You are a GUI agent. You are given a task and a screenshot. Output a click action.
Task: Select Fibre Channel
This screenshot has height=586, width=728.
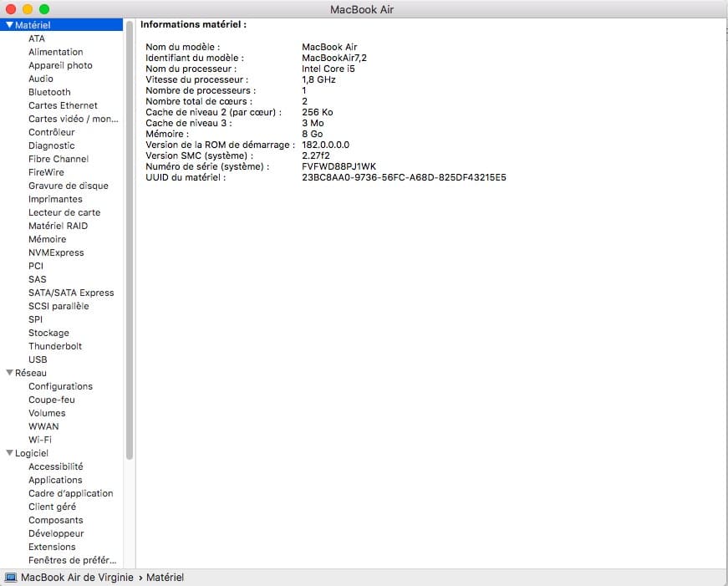point(59,159)
